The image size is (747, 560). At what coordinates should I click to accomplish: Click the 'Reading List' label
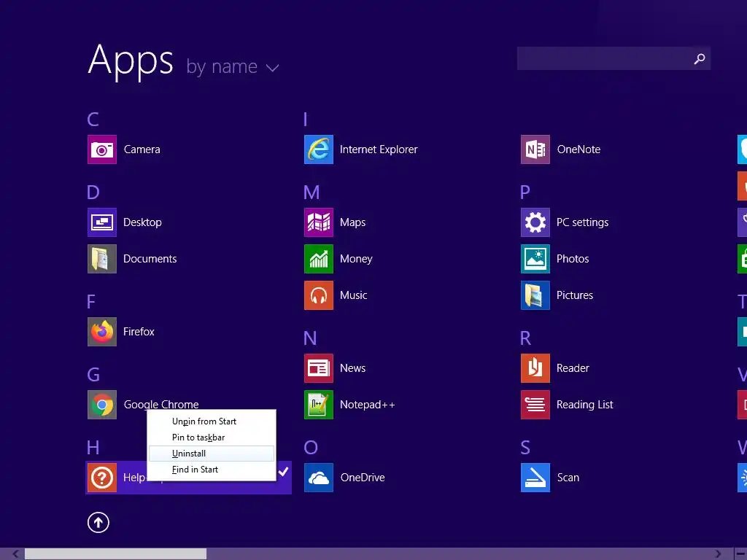click(584, 405)
